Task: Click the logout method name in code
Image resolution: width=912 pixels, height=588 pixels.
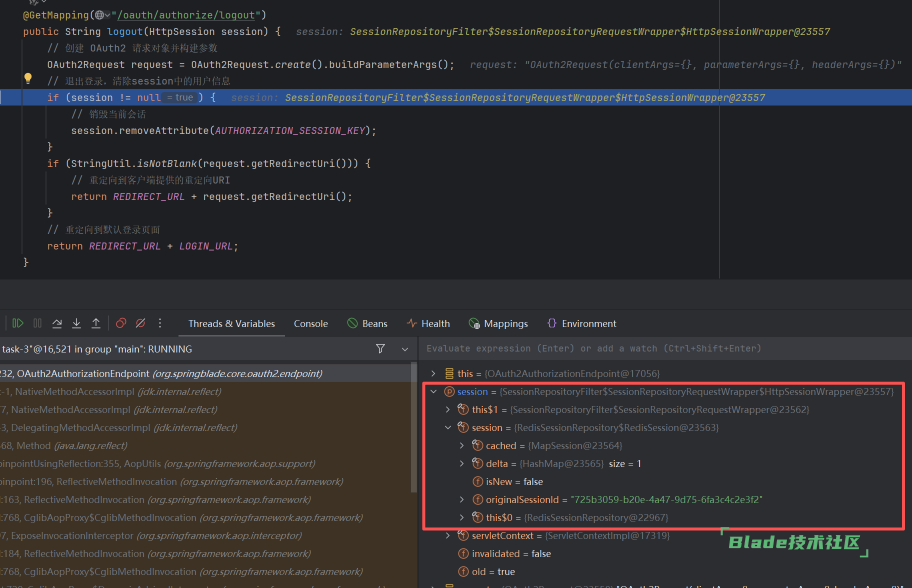Action: 125,31
